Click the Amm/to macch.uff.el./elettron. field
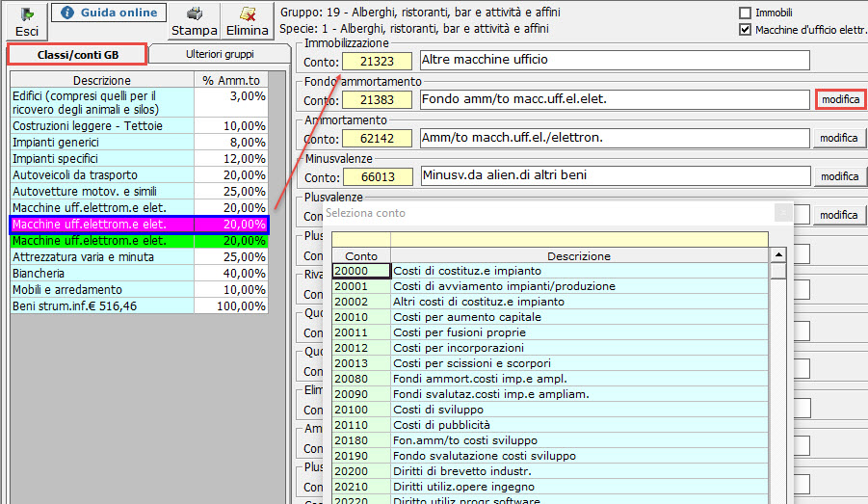This screenshot has height=504, width=868. [615, 138]
